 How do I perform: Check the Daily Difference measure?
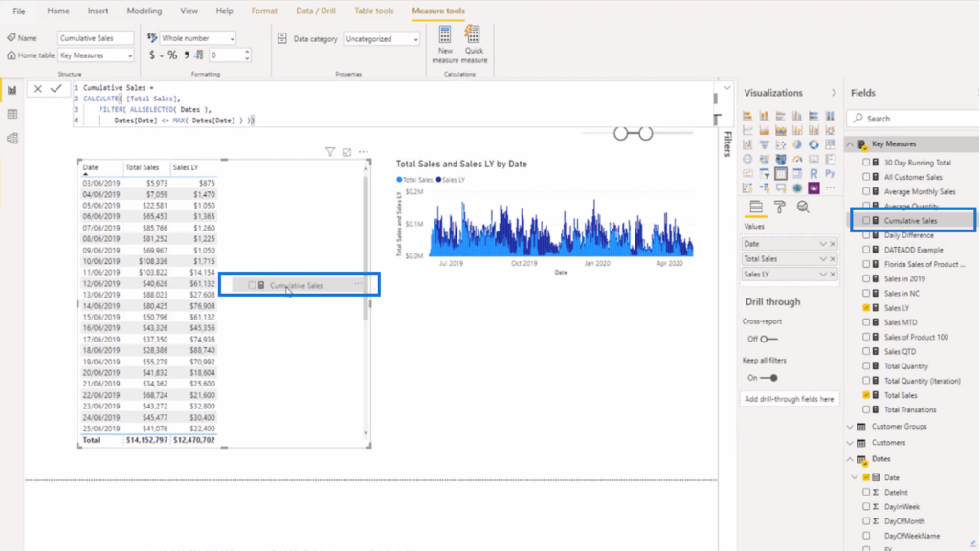click(866, 235)
